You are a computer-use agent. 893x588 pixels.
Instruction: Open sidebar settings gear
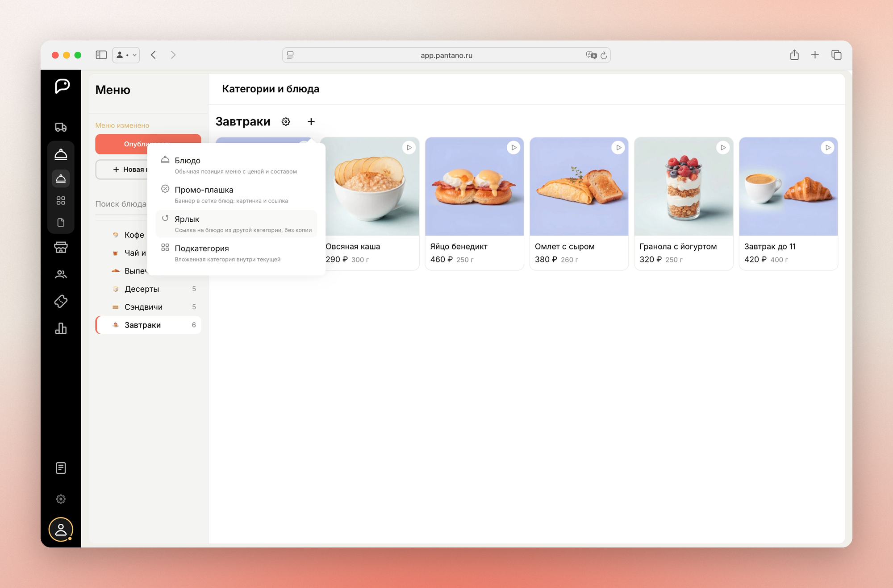tap(61, 499)
